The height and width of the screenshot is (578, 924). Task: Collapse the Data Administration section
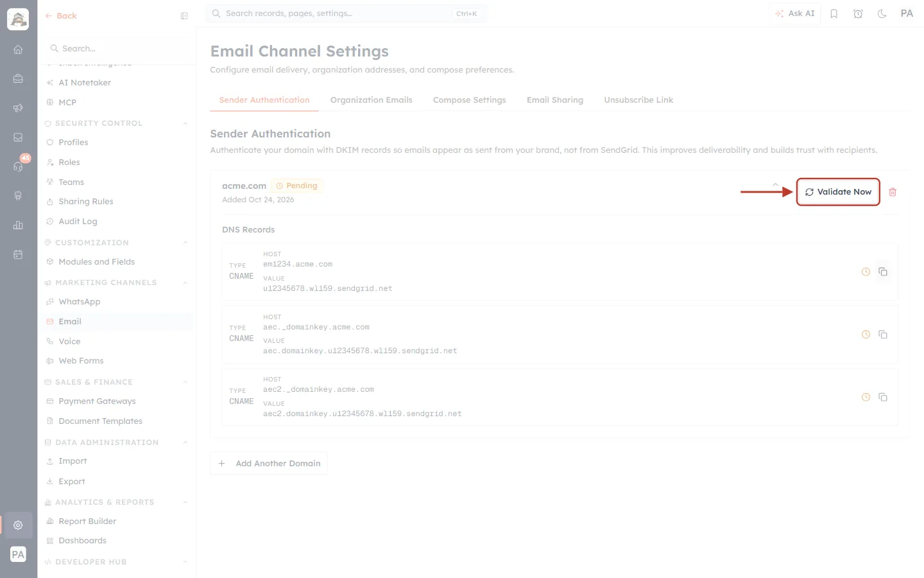pyautogui.click(x=185, y=442)
